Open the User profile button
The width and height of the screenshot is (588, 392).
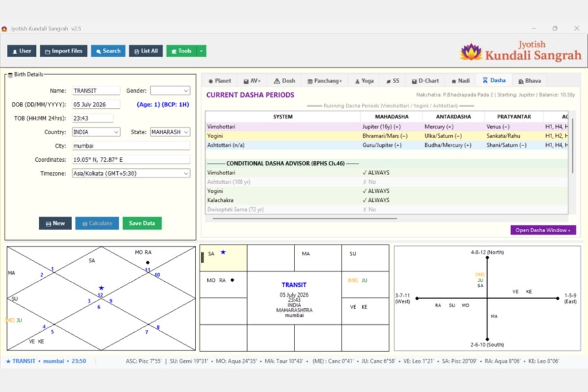[x=22, y=51]
